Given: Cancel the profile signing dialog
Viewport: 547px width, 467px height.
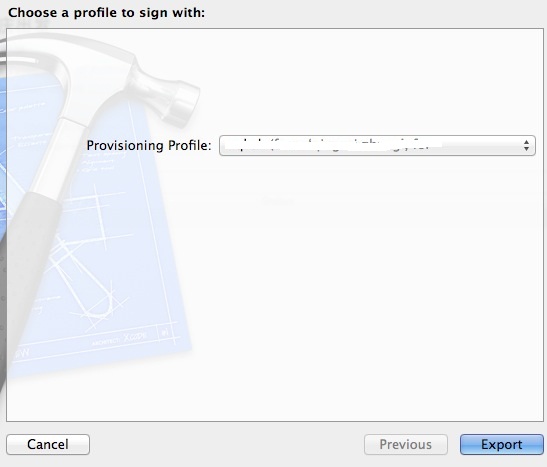Looking at the screenshot, I should click(x=48, y=444).
